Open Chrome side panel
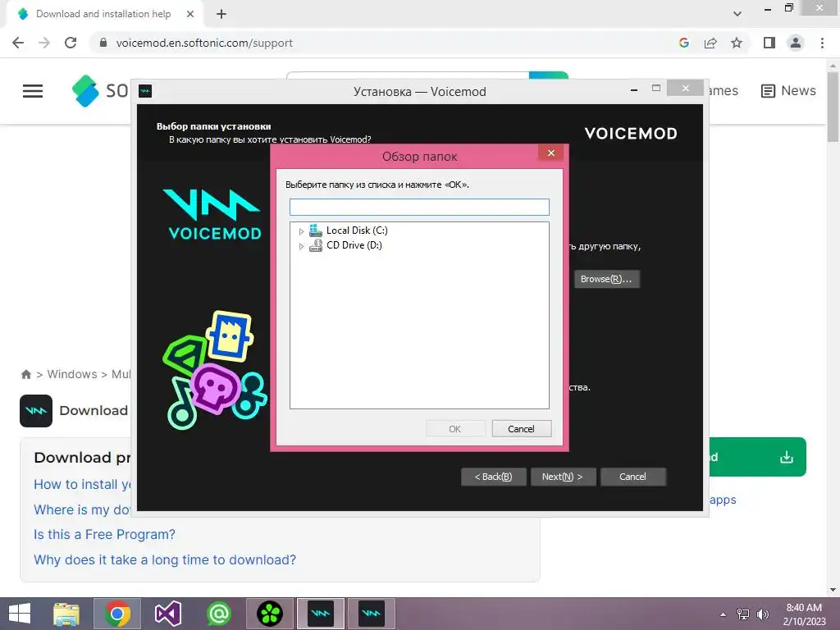This screenshot has width=840, height=630. coord(769,43)
